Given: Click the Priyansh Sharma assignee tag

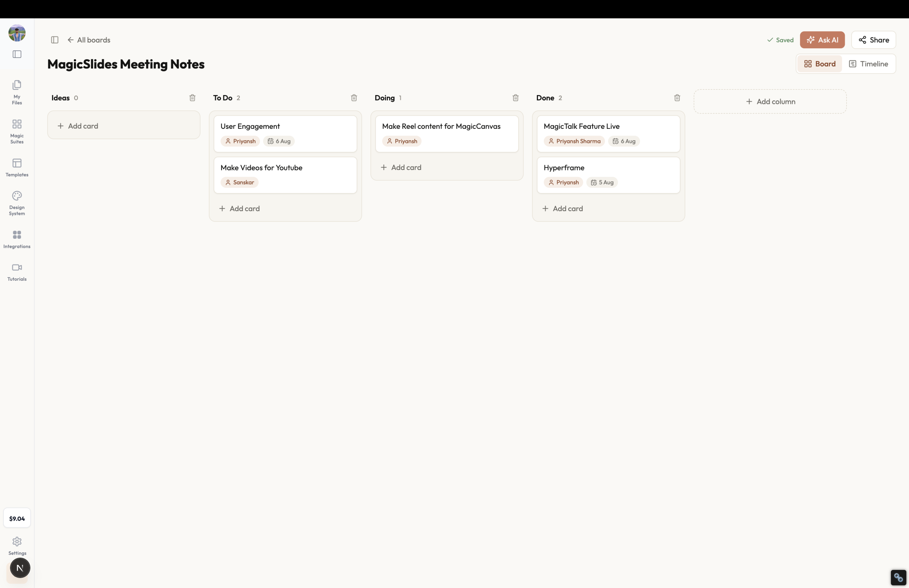Looking at the screenshot, I should [x=575, y=141].
